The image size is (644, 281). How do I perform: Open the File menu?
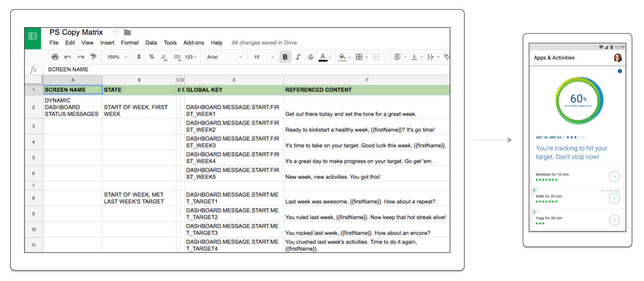point(54,42)
